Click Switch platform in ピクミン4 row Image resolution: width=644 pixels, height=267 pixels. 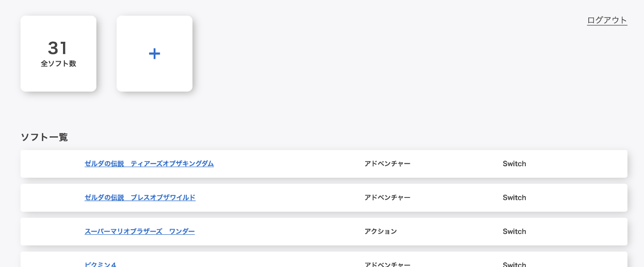(514, 265)
